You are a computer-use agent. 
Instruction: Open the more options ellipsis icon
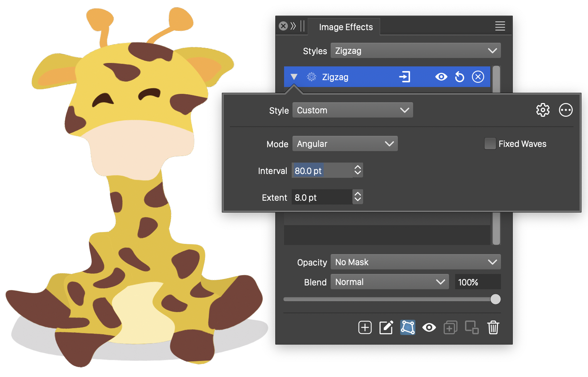(x=565, y=110)
